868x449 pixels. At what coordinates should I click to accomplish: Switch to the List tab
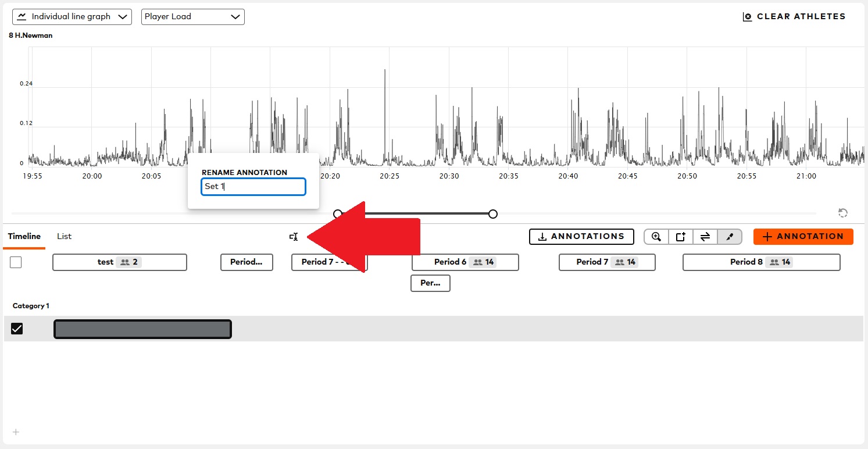(x=64, y=236)
